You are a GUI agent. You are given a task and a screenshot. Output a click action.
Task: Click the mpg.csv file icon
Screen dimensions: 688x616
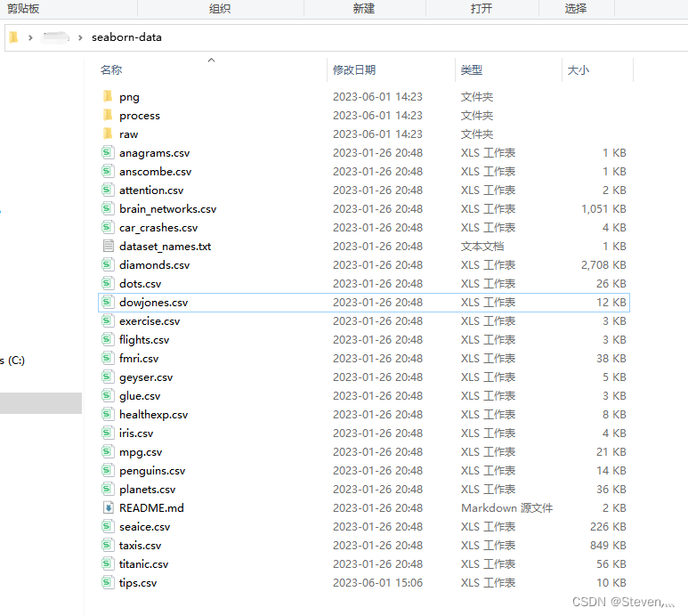coord(108,451)
